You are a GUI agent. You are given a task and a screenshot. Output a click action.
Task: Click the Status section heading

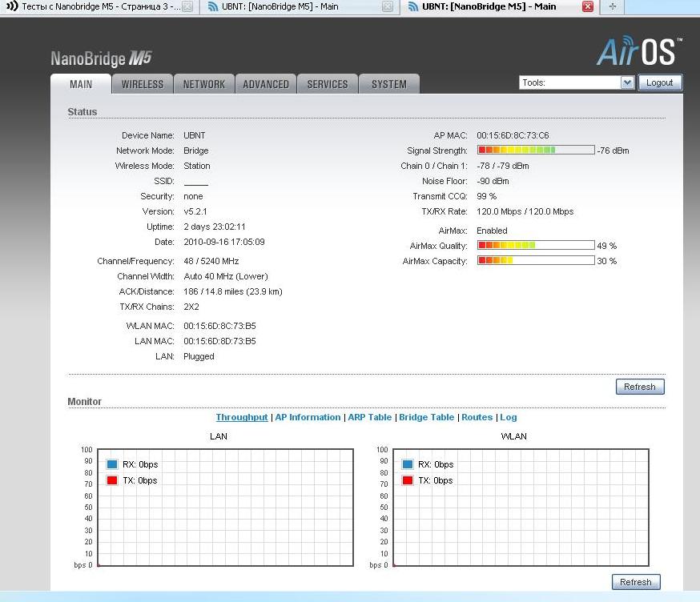click(x=82, y=111)
